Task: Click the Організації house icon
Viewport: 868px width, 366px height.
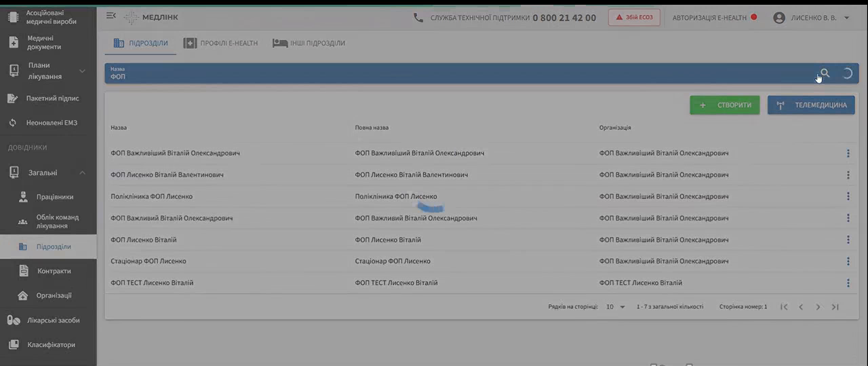Action: click(x=23, y=295)
